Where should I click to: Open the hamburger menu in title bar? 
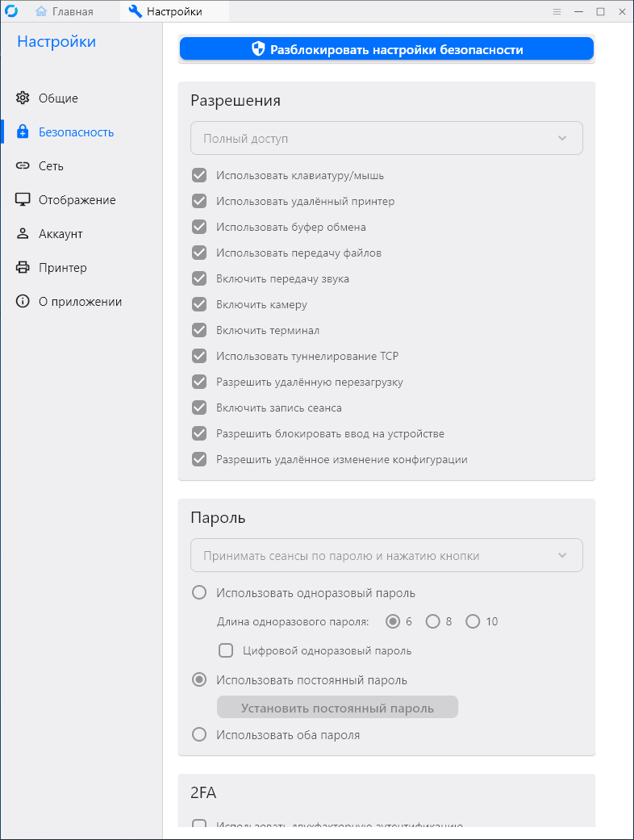[557, 11]
